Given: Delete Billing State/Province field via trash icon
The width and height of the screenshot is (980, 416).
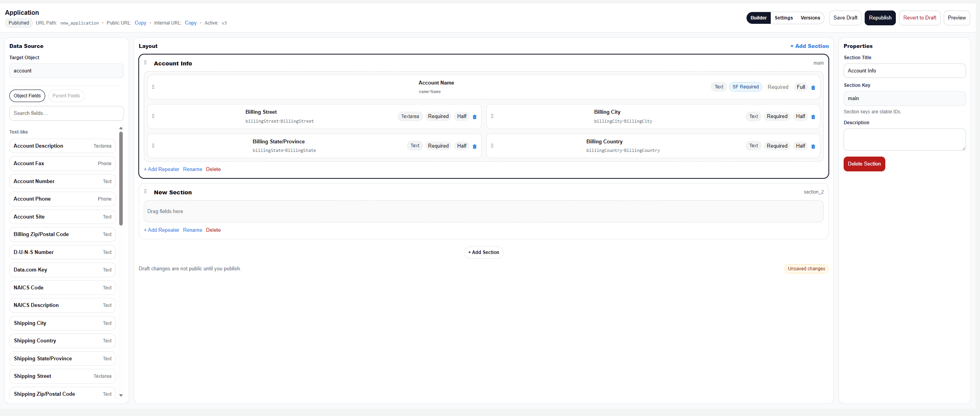Looking at the screenshot, I should 475,146.
